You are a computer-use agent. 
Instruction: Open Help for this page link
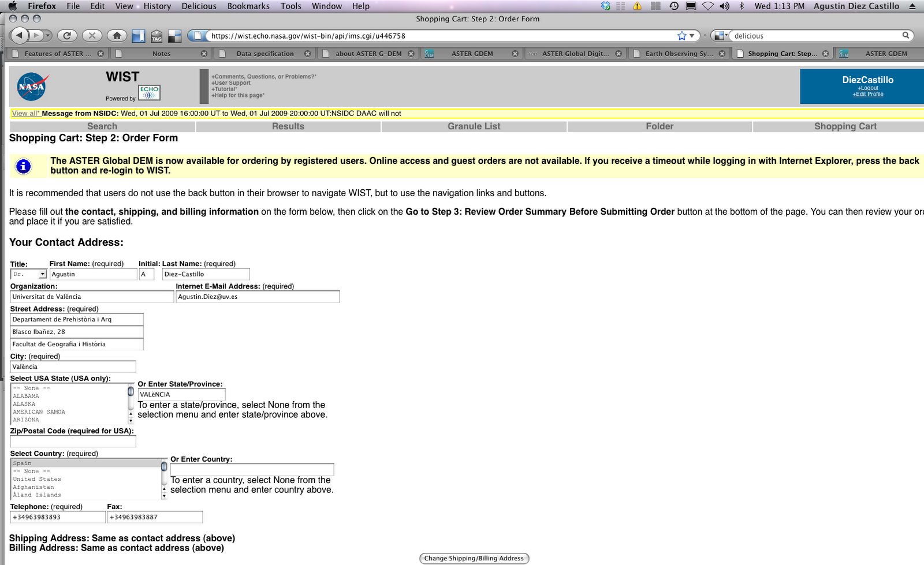(238, 95)
